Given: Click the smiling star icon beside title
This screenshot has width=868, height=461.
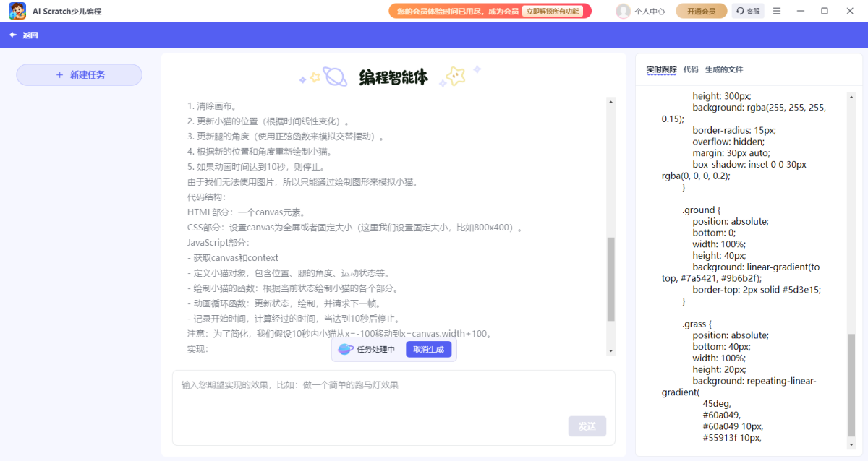Looking at the screenshot, I should (x=456, y=75).
